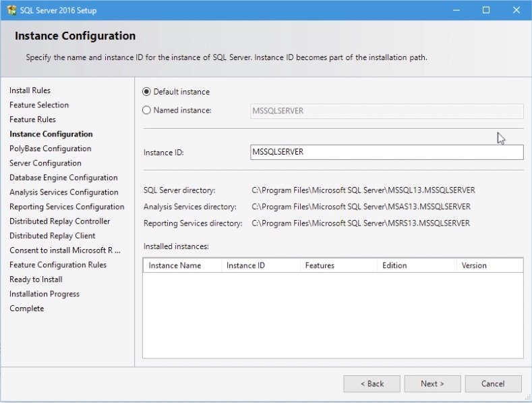The image size is (532, 403).
Task: Go to Install Rules step
Action: coord(30,90)
